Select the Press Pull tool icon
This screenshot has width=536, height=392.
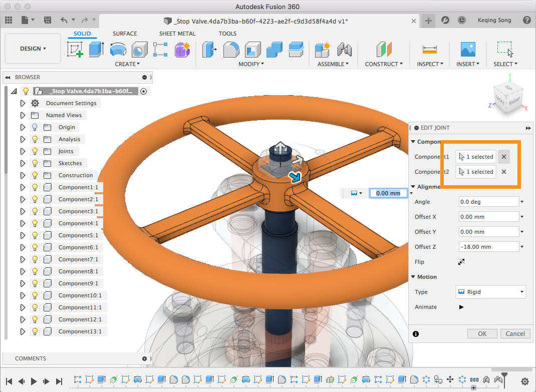[x=209, y=50]
